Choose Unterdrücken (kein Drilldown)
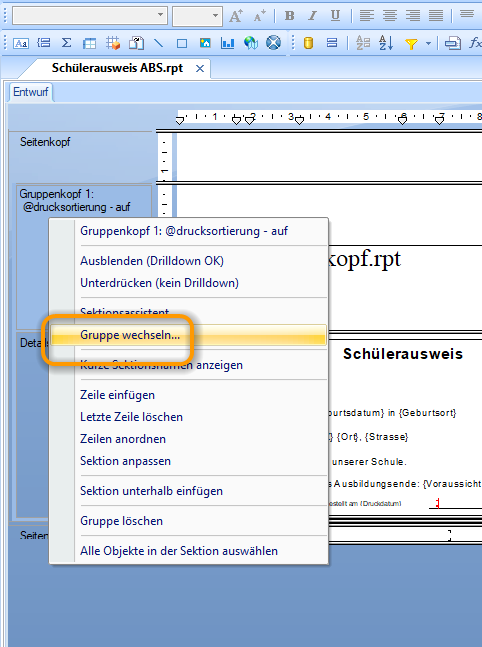Viewport: 482px width, 647px height. point(159,283)
